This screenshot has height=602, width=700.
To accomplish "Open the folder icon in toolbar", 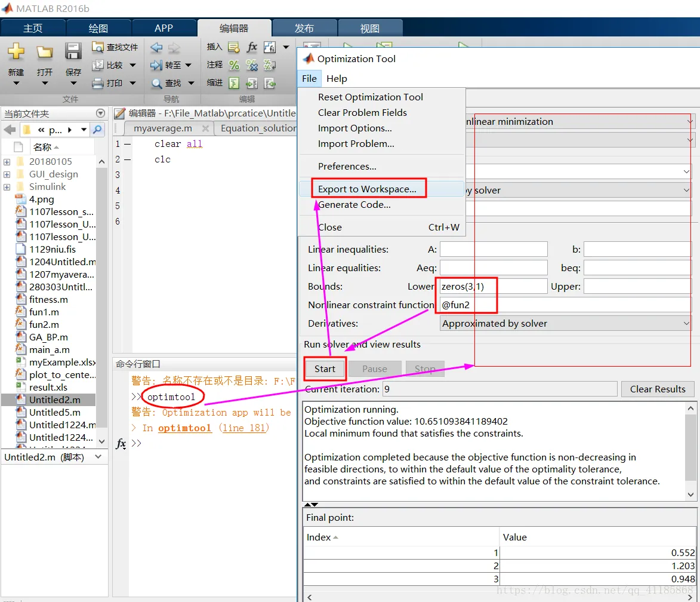I will [45, 52].
